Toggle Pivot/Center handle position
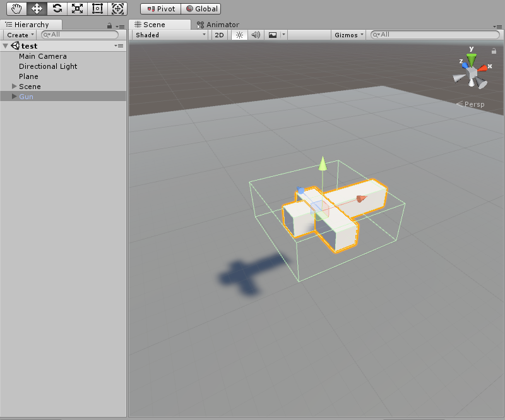The width and height of the screenshot is (505, 420). click(161, 9)
